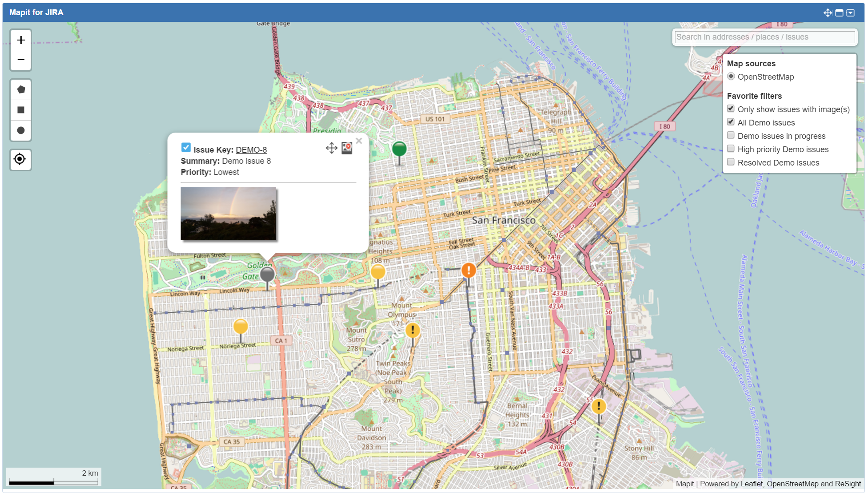Select the OpenStreetMap radio button
This screenshot has width=868, height=497.
[731, 77]
